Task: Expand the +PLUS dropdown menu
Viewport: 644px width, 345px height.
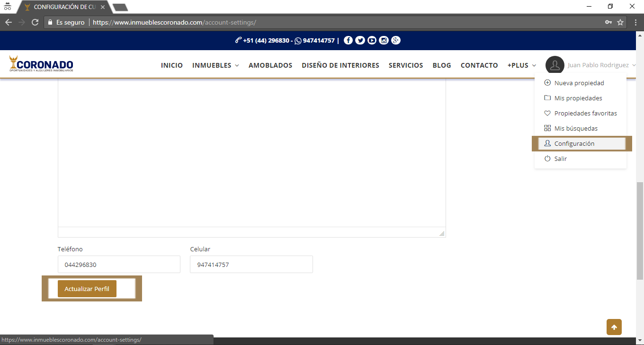Action: coord(521,65)
